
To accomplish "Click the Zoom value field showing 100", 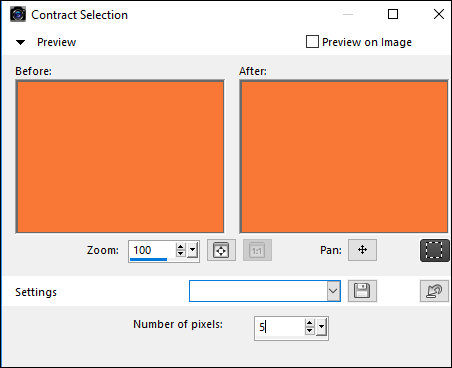I will tap(152, 250).
